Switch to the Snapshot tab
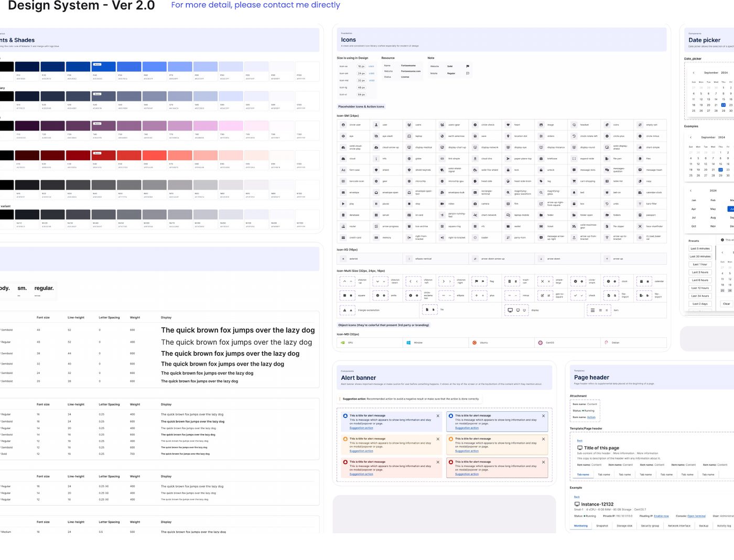This screenshot has width=734, height=560. point(602,525)
